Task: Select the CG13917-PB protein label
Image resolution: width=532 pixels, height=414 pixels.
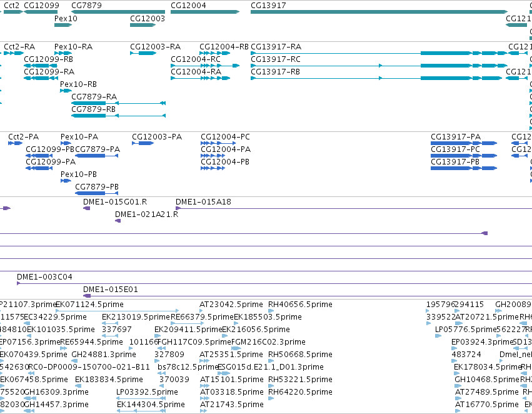Action: pos(455,162)
